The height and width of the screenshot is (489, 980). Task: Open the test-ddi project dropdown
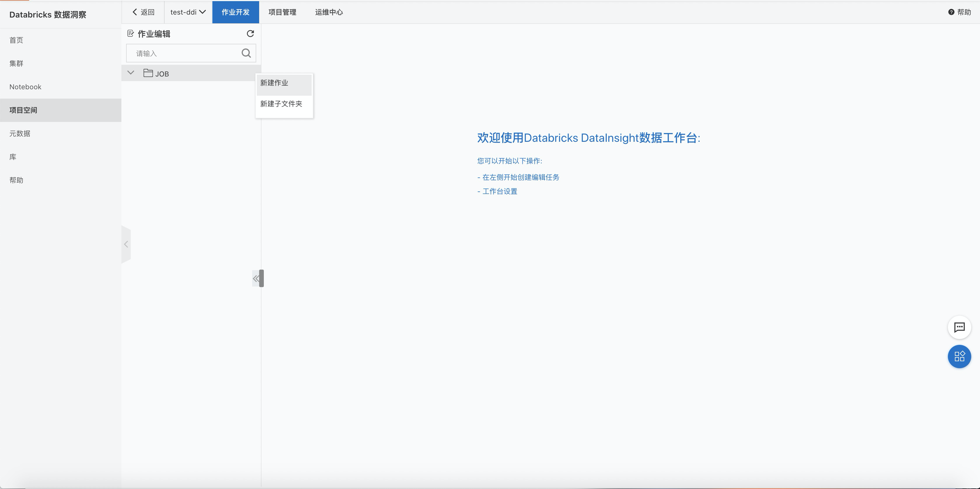[x=188, y=12]
